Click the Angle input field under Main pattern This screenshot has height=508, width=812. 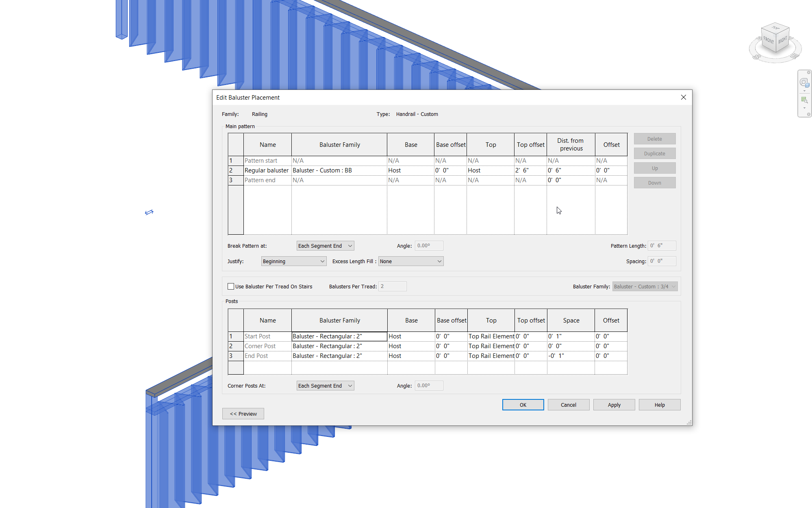428,246
